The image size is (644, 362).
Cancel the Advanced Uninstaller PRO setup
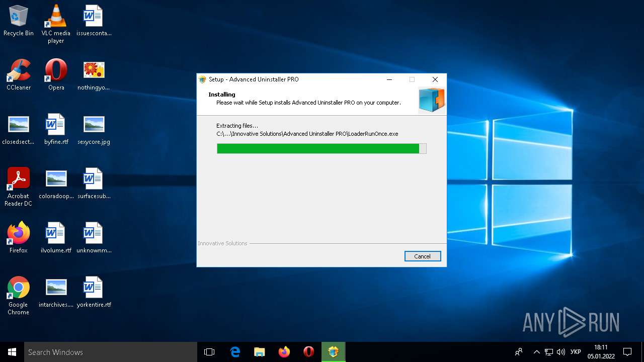point(422,256)
